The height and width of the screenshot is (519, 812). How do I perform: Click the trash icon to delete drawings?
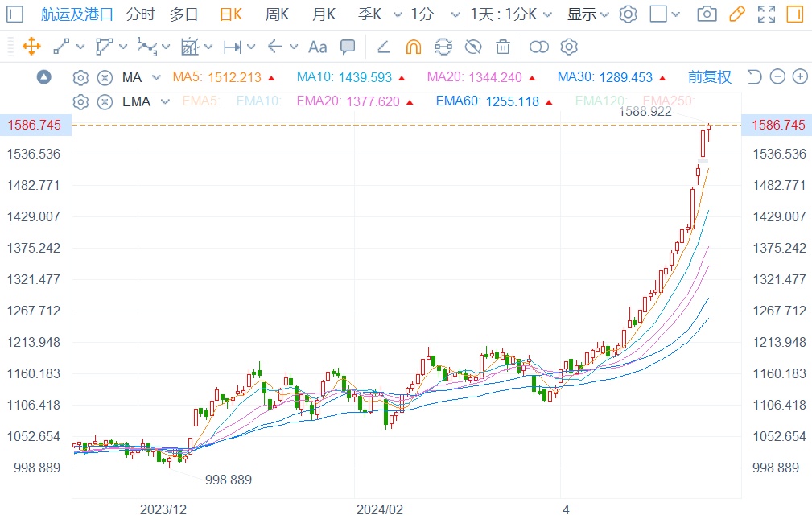click(x=503, y=47)
